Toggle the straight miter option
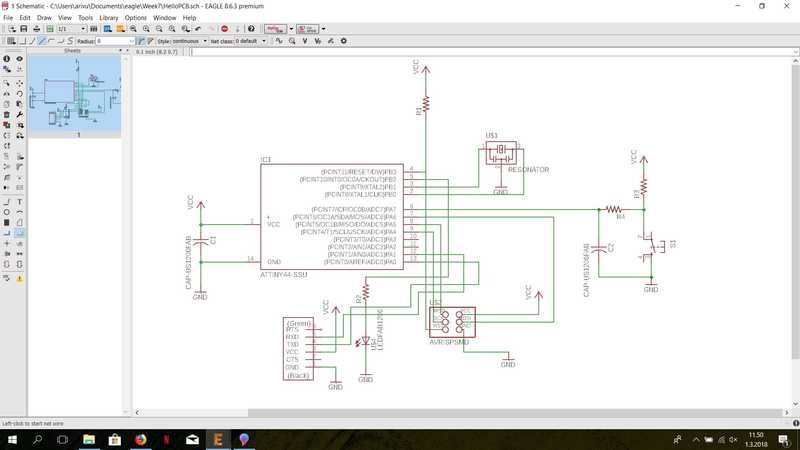Screen dimensions: 800x450 point(150,41)
